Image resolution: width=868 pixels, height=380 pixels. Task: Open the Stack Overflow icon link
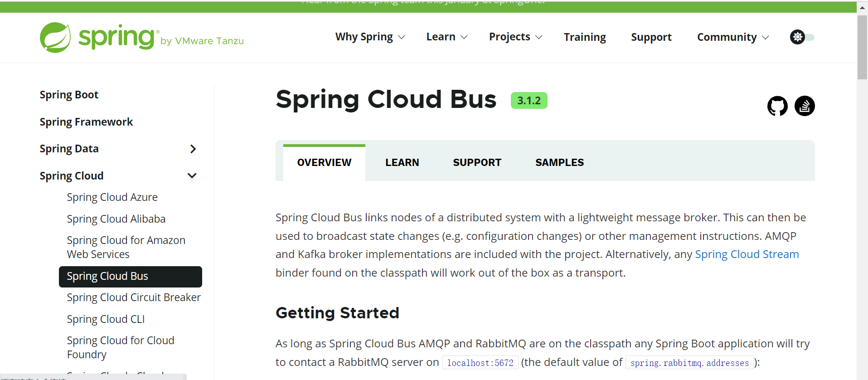point(805,106)
